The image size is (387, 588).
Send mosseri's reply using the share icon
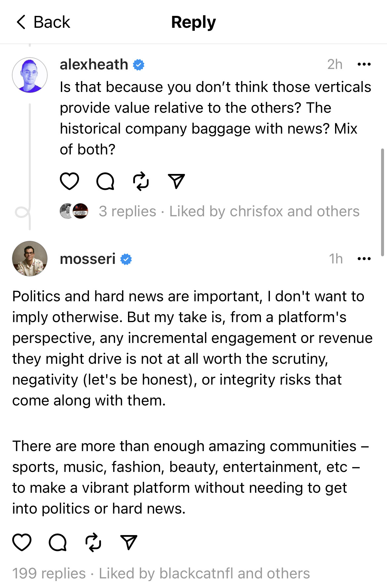pyautogui.click(x=129, y=542)
